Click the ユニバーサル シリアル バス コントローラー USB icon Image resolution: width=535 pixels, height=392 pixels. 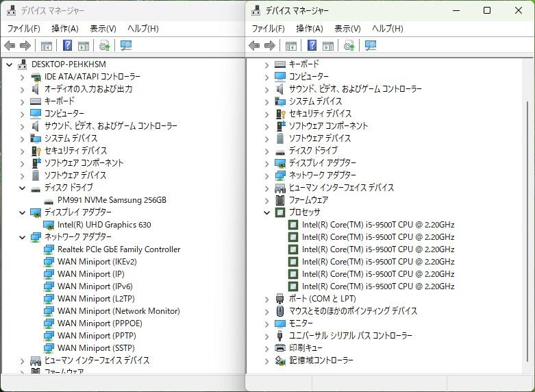[x=279, y=336]
